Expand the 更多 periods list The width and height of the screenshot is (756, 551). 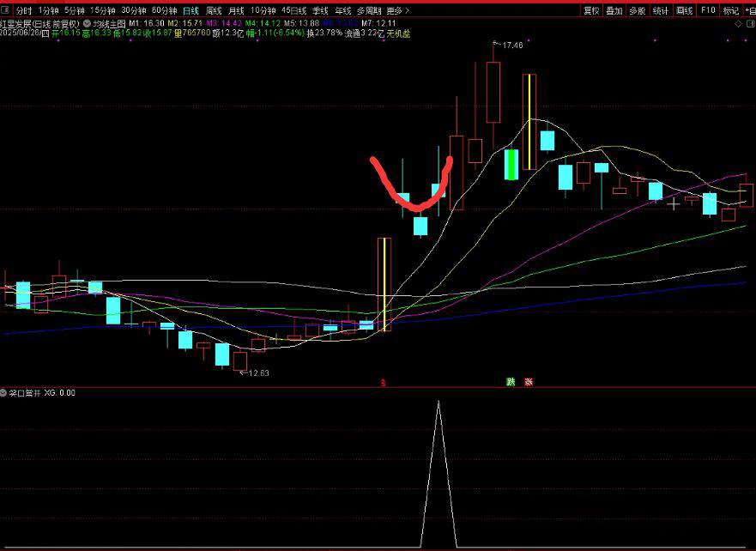click(397, 11)
